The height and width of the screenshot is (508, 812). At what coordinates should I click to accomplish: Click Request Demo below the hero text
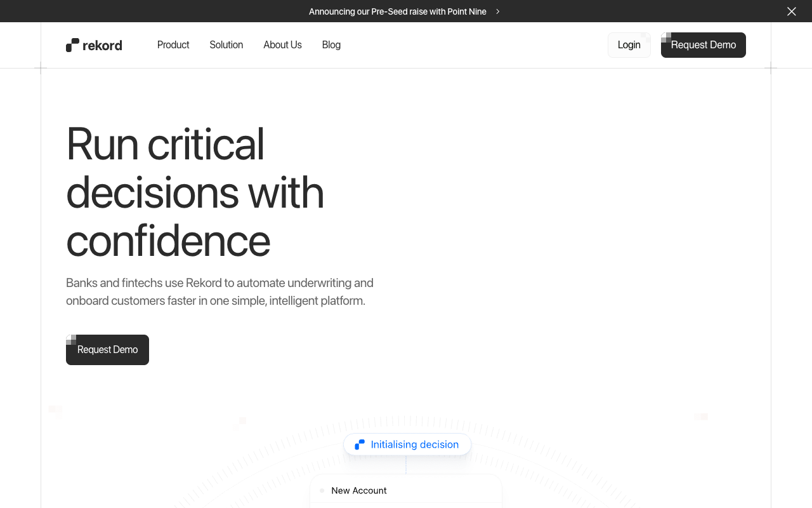(107, 350)
